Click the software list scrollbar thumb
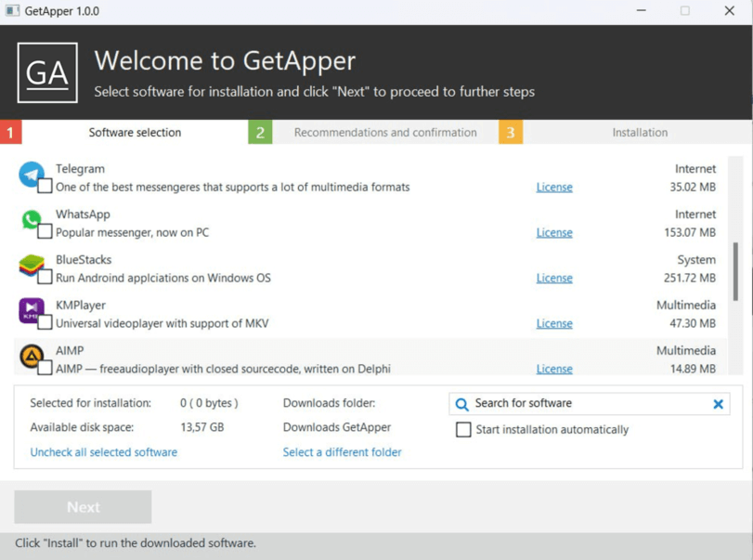 735,271
